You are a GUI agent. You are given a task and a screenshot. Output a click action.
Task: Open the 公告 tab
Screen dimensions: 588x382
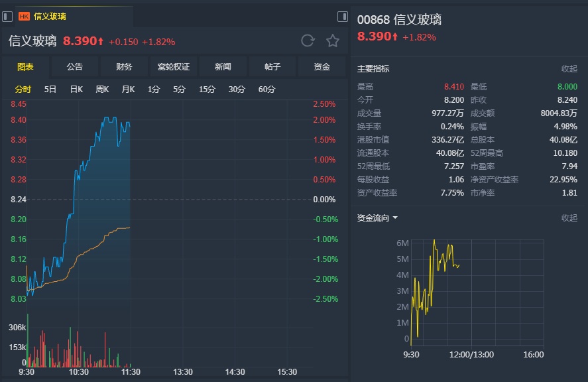tap(75, 67)
